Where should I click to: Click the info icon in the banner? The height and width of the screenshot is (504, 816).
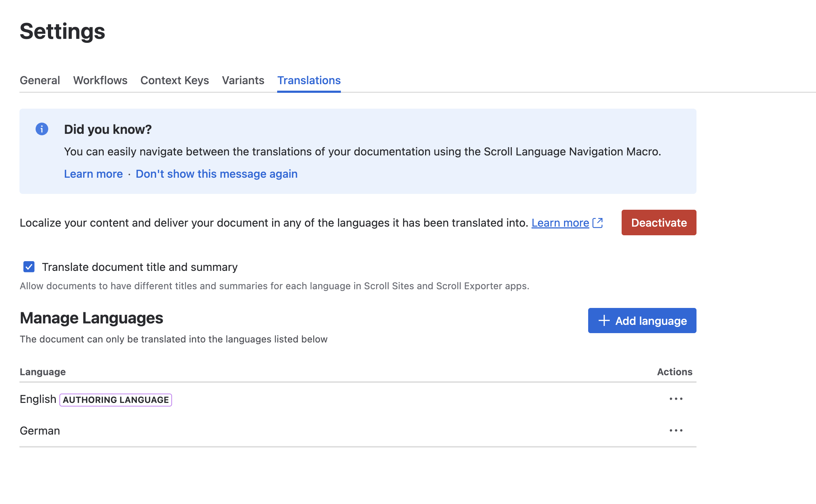[41, 130]
